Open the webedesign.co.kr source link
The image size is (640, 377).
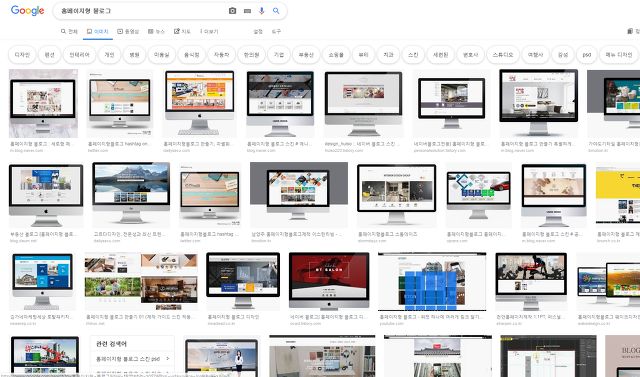(594, 324)
